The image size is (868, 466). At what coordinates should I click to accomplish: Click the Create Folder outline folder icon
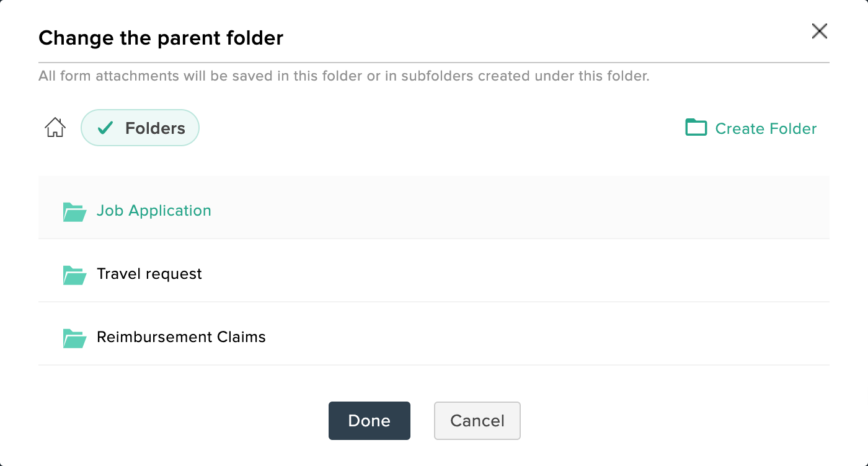pyautogui.click(x=696, y=128)
